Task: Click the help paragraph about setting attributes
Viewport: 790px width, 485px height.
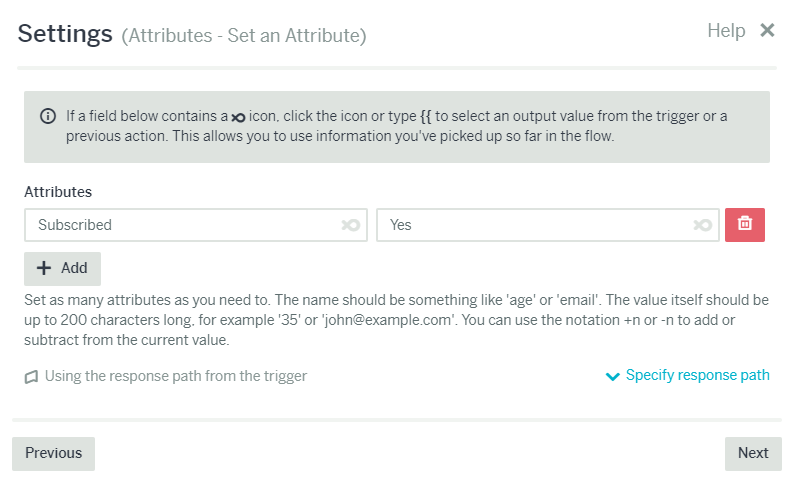Action: pyautogui.click(x=397, y=320)
